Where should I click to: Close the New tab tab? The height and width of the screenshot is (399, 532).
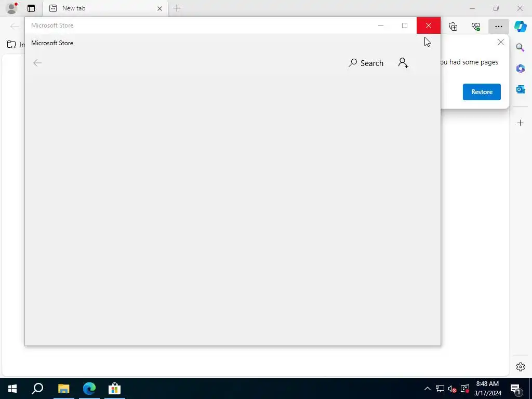coord(159,8)
